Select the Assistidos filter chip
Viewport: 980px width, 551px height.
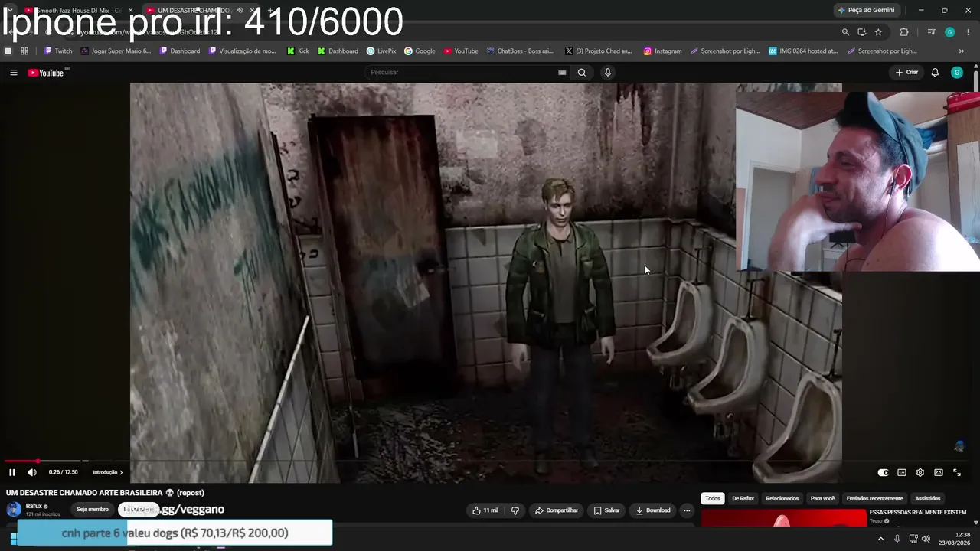coord(928,499)
